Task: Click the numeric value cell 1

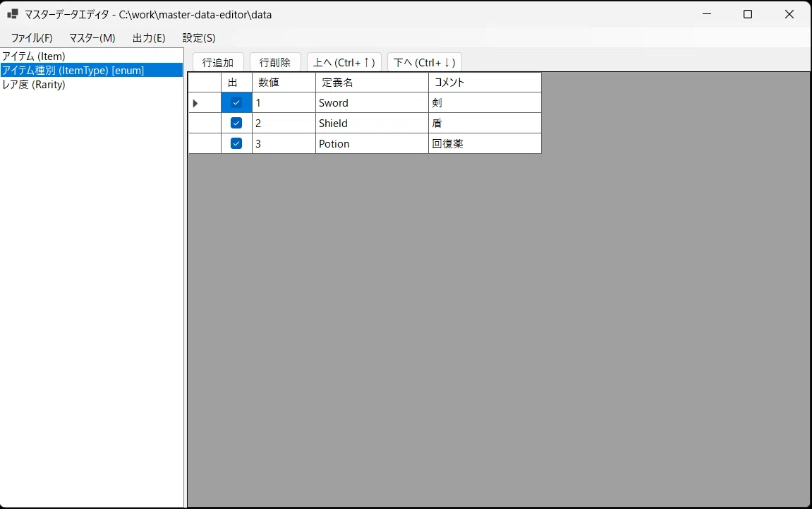Action: tap(284, 102)
